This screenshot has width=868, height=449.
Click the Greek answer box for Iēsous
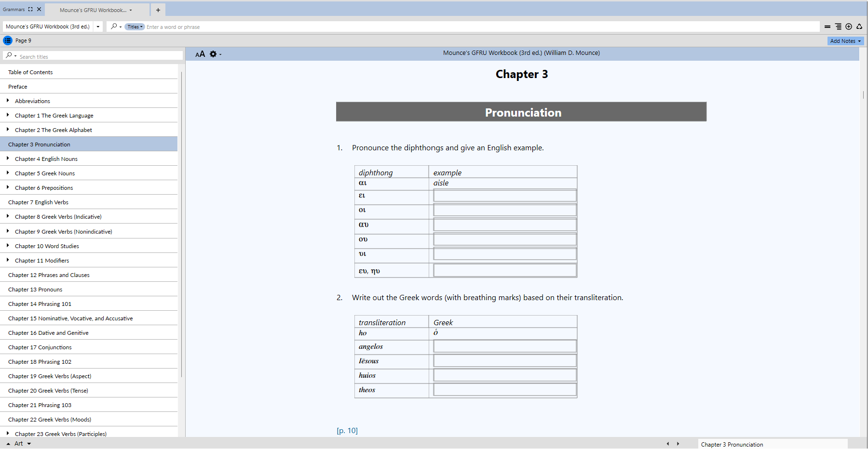[505, 361]
